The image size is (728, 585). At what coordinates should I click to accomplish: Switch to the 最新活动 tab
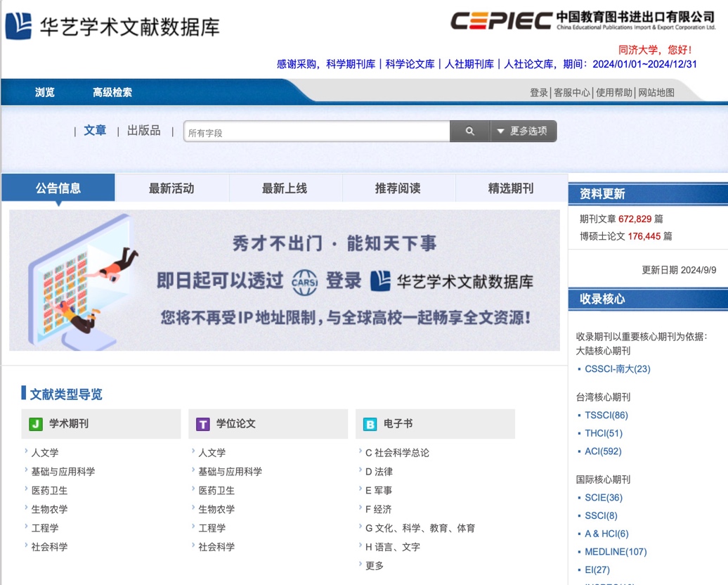click(171, 188)
